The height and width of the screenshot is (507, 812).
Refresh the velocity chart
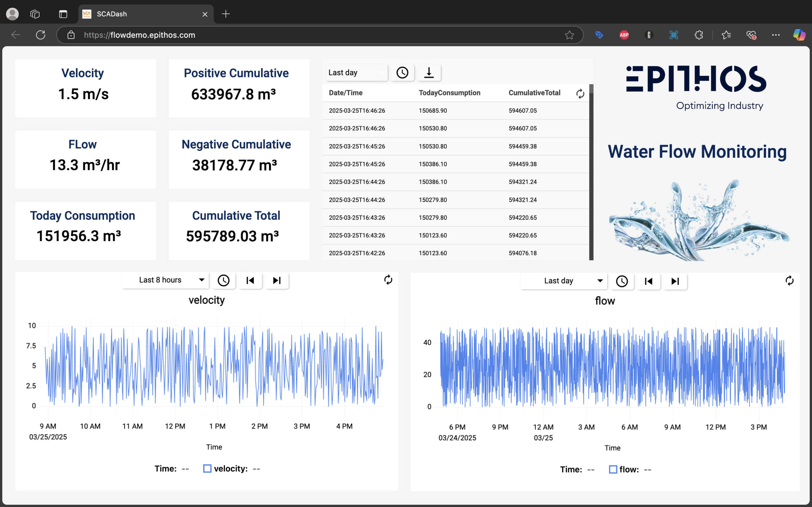pos(388,280)
